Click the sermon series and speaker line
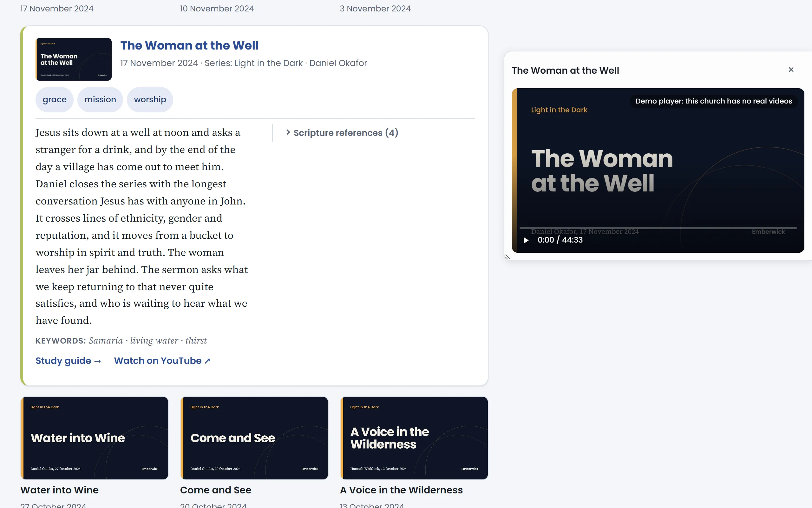Viewport: 812px width, 508px height. point(244,63)
